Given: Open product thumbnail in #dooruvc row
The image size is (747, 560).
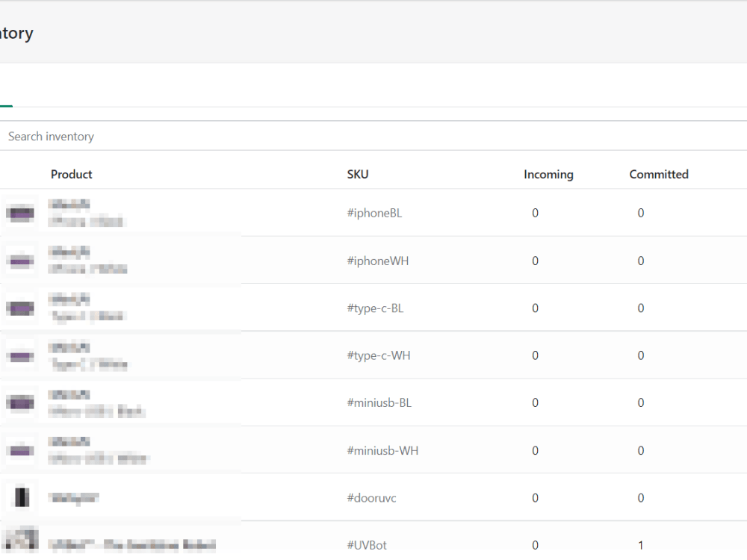Looking at the screenshot, I should [x=20, y=497].
